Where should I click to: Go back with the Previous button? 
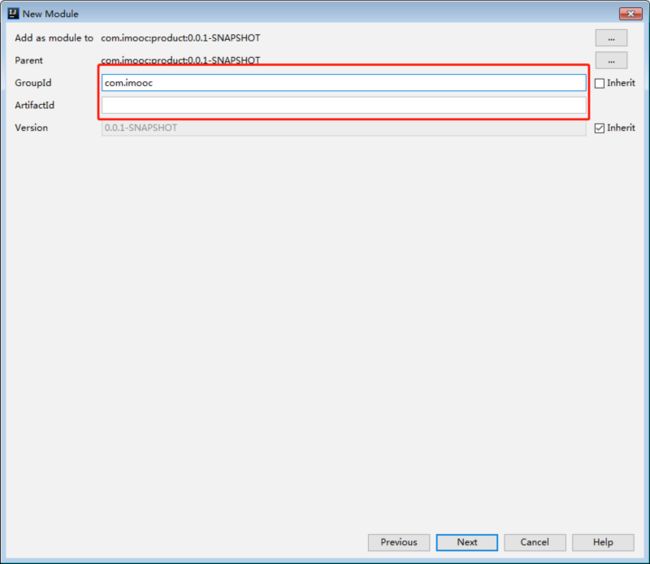[399, 542]
